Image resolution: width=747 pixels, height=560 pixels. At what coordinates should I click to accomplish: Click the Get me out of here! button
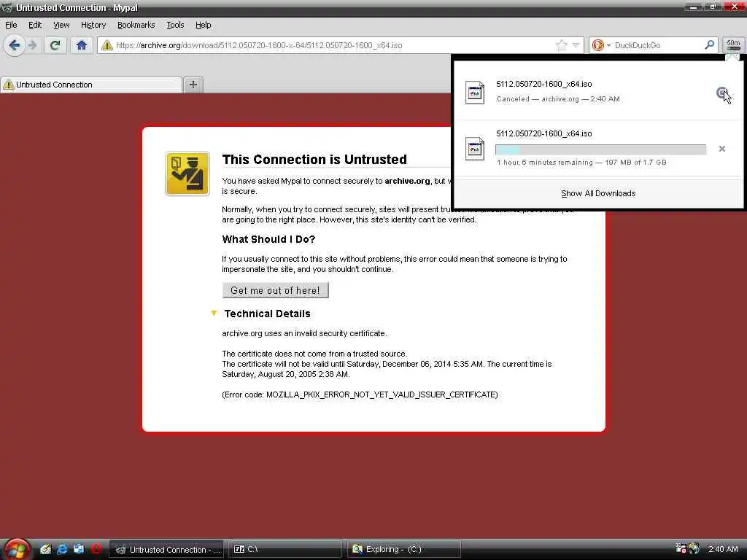click(275, 290)
